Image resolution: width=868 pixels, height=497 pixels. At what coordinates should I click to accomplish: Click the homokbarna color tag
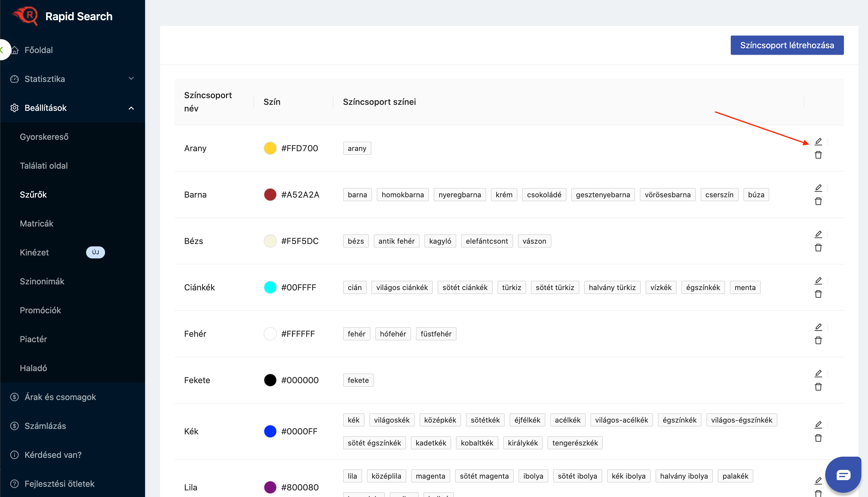pyautogui.click(x=402, y=195)
